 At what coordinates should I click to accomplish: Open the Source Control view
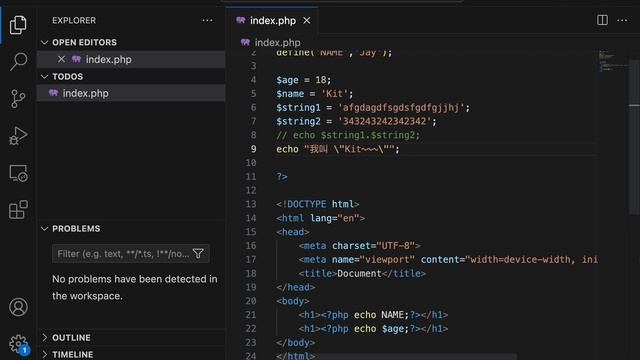pos(18,99)
